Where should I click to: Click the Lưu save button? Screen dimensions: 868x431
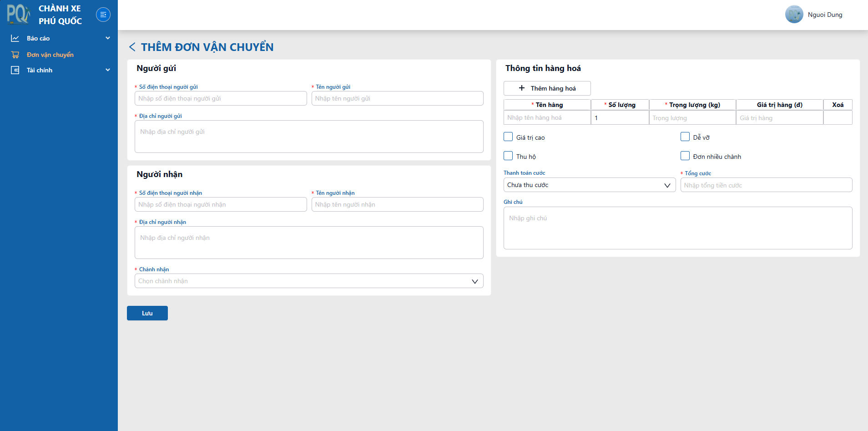[147, 313]
